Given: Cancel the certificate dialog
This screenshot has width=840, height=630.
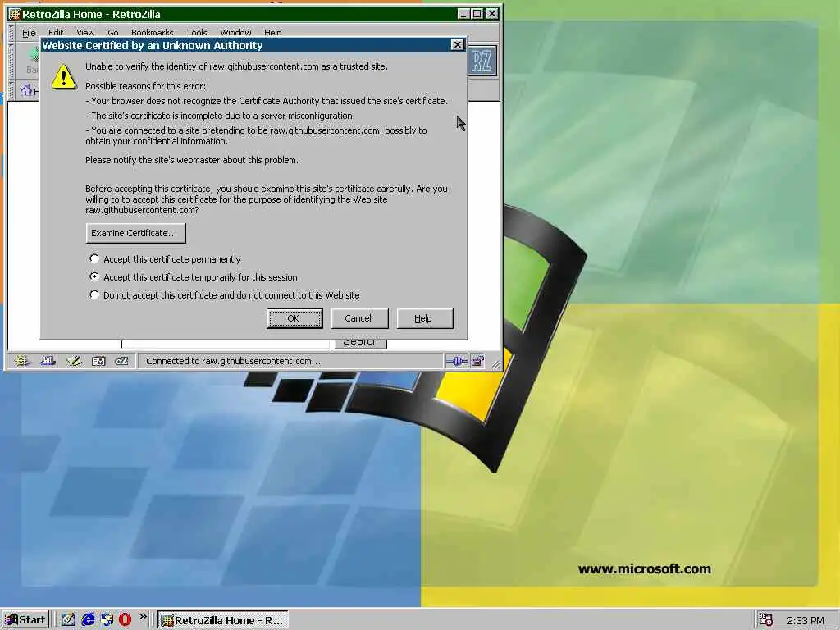Looking at the screenshot, I should (x=359, y=318).
